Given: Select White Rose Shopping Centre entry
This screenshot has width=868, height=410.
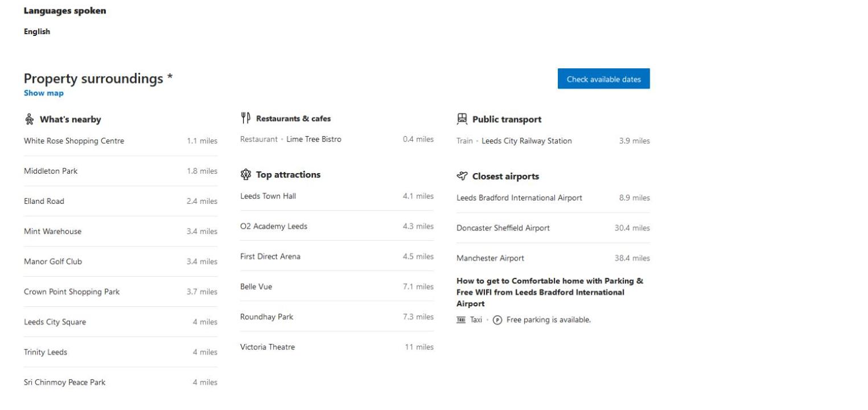Looking at the screenshot, I should pyautogui.click(x=121, y=141).
